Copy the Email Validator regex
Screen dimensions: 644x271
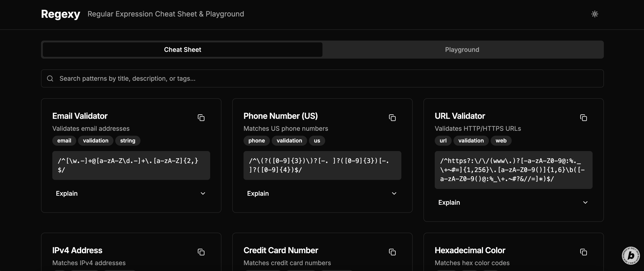(x=201, y=117)
